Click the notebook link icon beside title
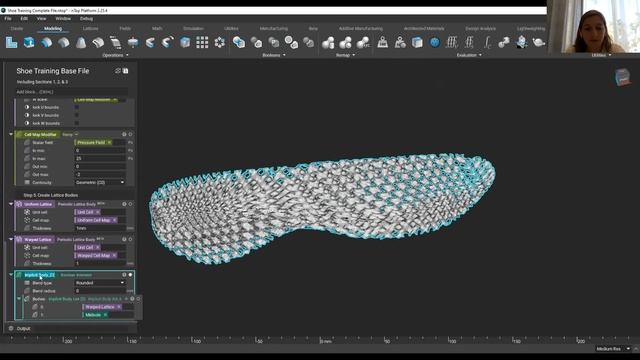Screen dimensions: 640x360 click(x=118, y=71)
